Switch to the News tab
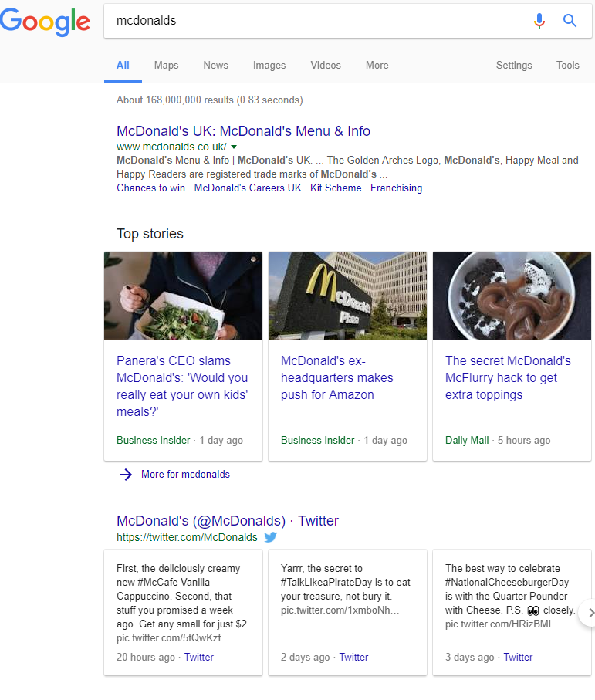The width and height of the screenshot is (595, 700). [215, 65]
